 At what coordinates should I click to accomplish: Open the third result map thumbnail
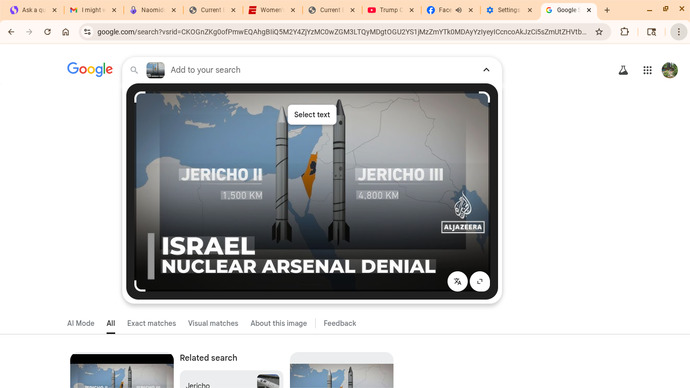click(x=341, y=370)
